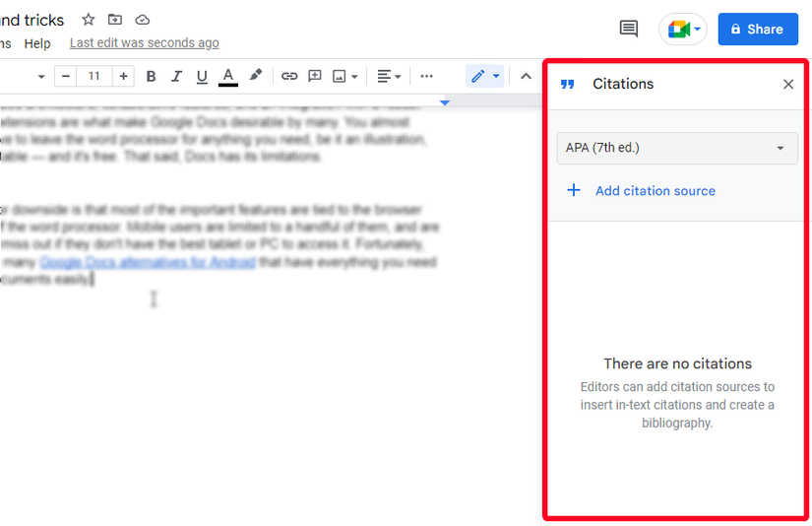812x526 pixels.
Task: Toggle bold formatting
Action: click(x=151, y=77)
